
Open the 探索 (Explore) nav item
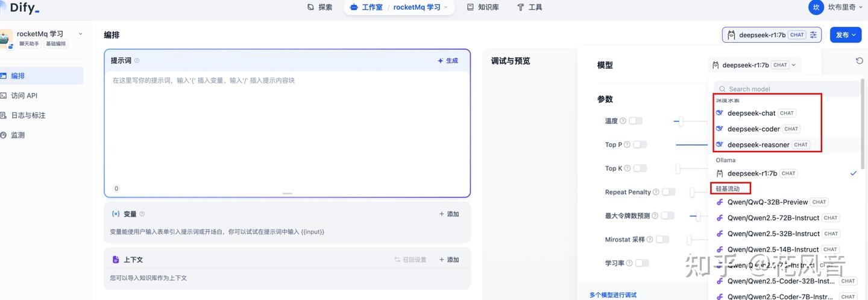tap(319, 7)
